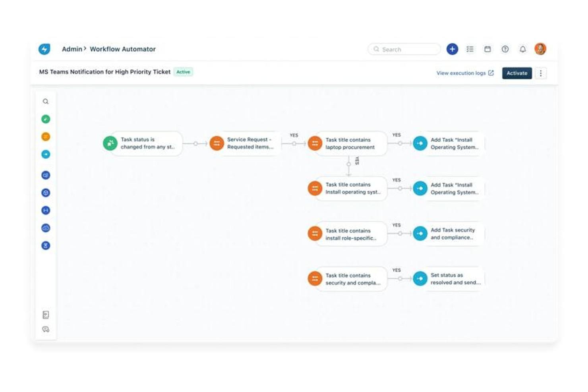Open the calendar icon in the top bar

pos(487,49)
